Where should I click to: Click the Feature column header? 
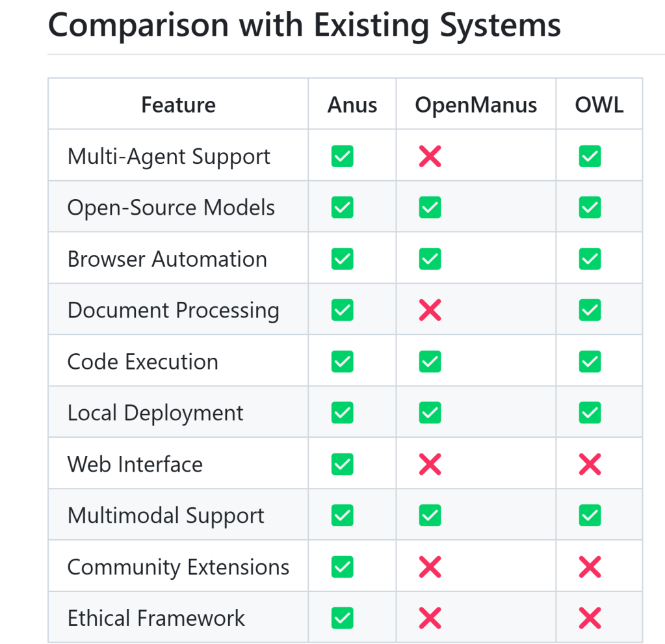178,105
